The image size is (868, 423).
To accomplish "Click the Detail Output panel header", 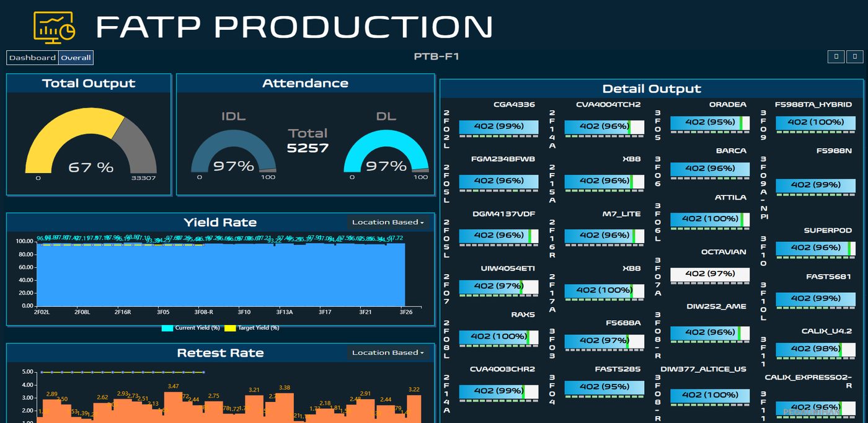I will (652, 89).
